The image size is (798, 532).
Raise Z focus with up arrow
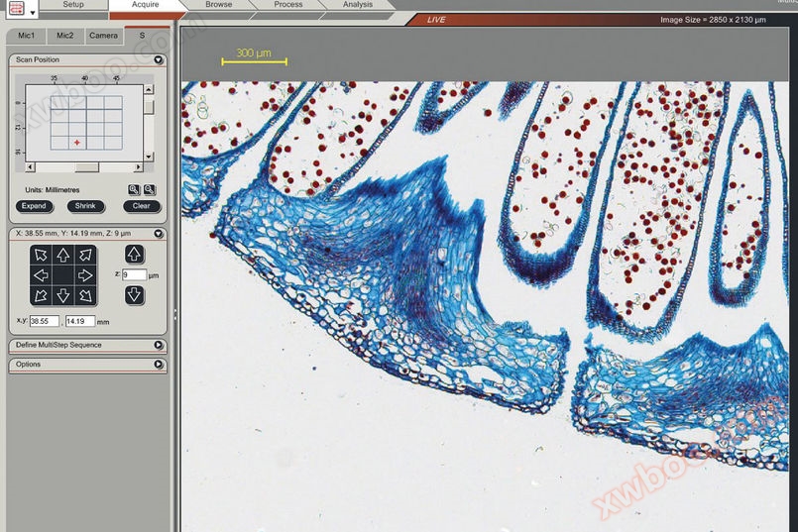click(134, 255)
